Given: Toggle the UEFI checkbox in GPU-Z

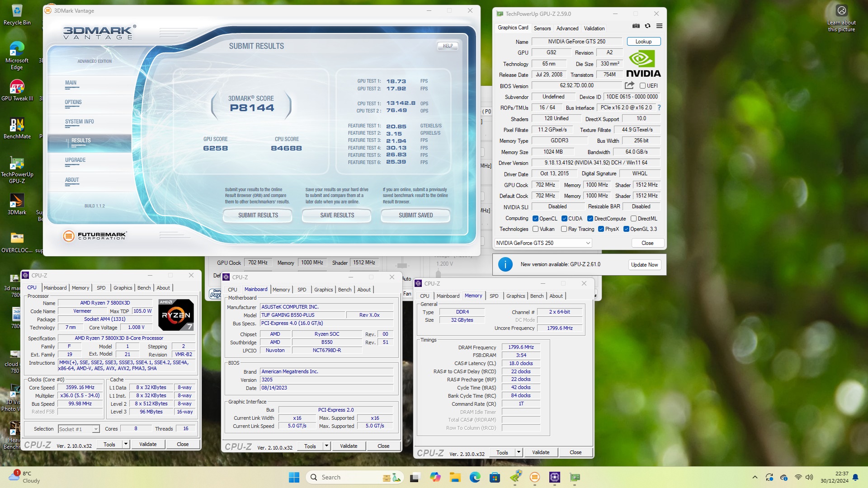Looking at the screenshot, I should (x=642, y=85).
